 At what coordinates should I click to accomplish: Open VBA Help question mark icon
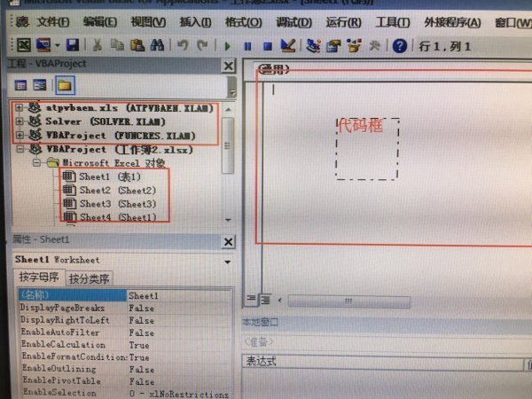tap(399, 46)
